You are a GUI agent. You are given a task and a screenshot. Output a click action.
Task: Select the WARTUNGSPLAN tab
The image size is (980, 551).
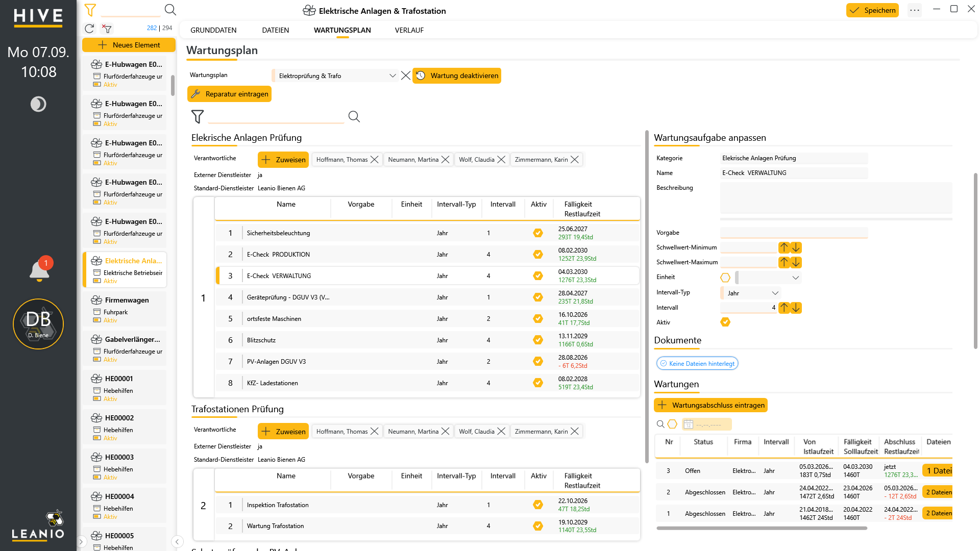coord(342,30)
